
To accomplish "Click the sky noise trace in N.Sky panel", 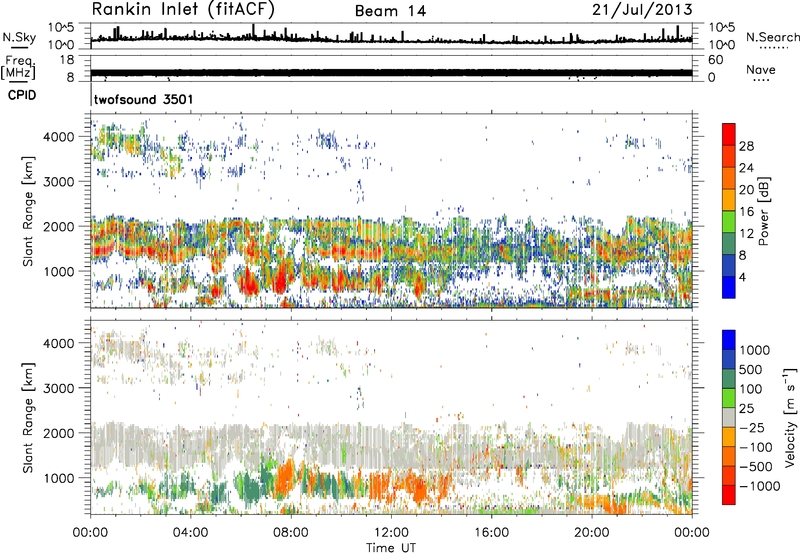I will tap(391, 38).
